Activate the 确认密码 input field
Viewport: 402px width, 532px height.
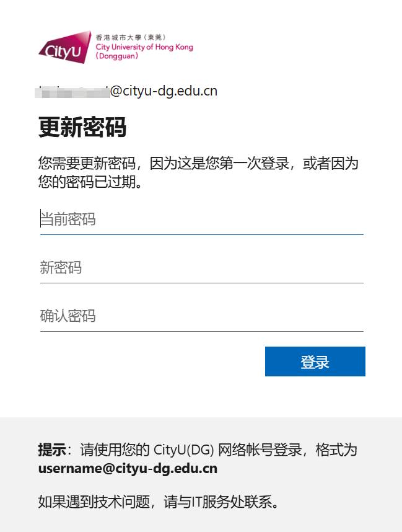(202, 317)
